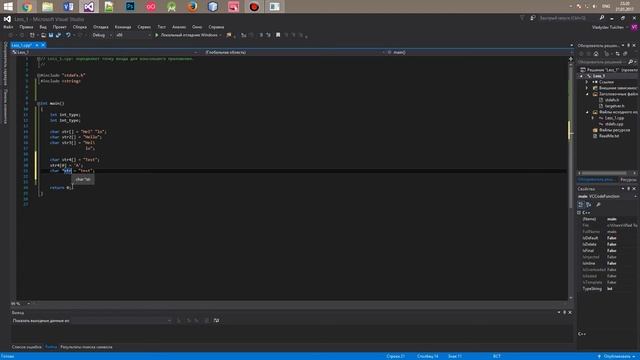This screenshot has width=640, height=360.
Task: Click the Sync icon in Solution Explorer toolbar
Action: tap(618, 54)
